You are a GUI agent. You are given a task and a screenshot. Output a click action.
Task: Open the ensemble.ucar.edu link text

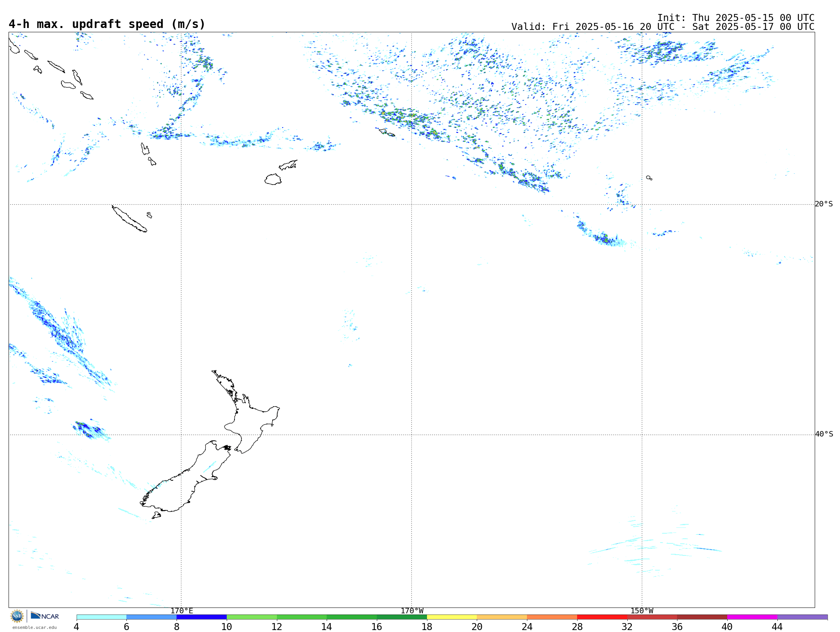point(35,627)
